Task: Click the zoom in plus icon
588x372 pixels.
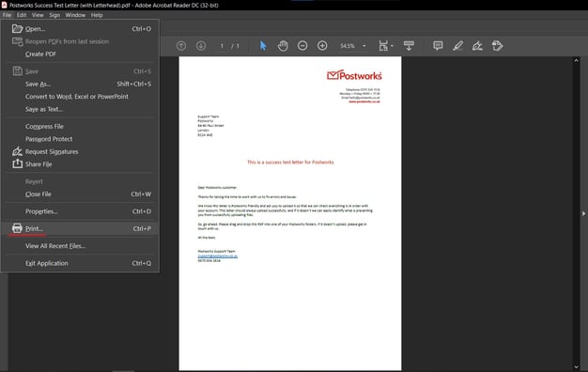Action: click(x=322, y=46)
